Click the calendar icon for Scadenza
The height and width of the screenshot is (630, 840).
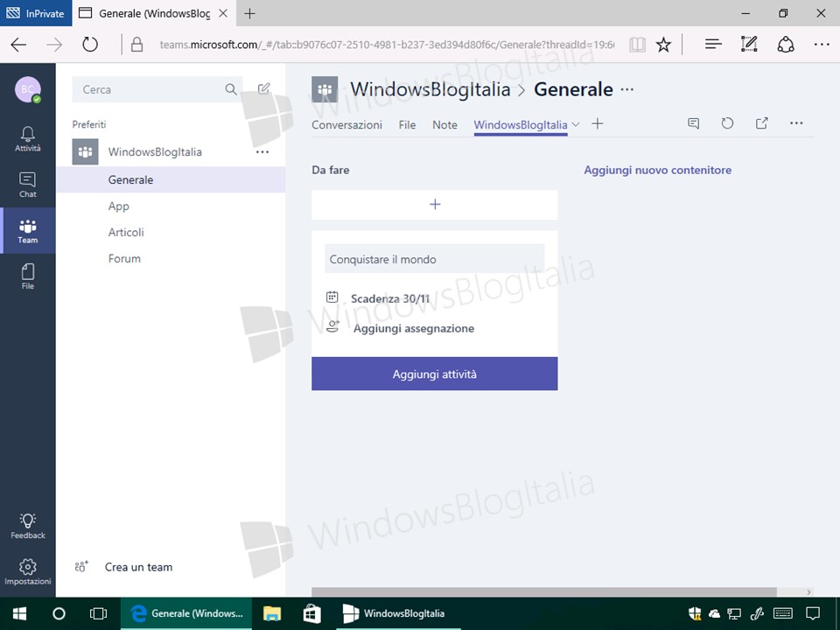(x=332, y=297)
